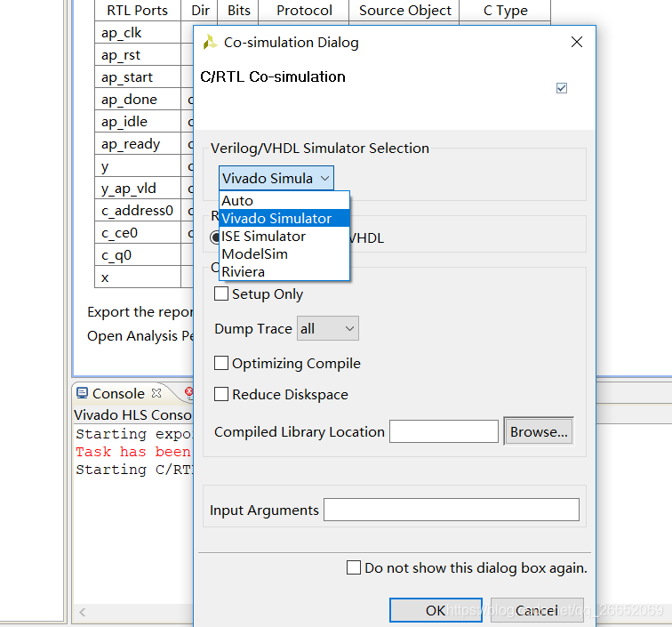Click the Dir column header

click(x=200, y=11)
